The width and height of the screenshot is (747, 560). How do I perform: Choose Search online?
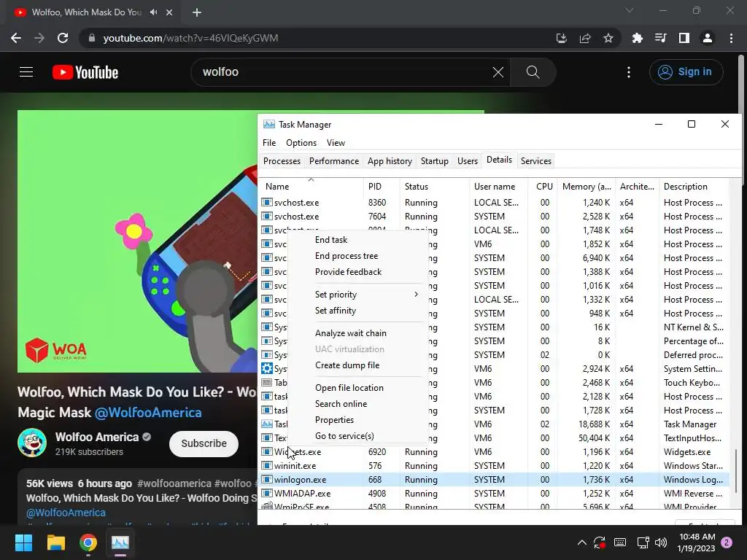(341, 404)
